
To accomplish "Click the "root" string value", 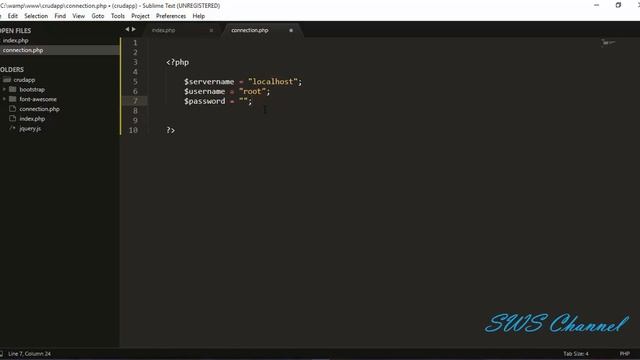I will (252, 91).
